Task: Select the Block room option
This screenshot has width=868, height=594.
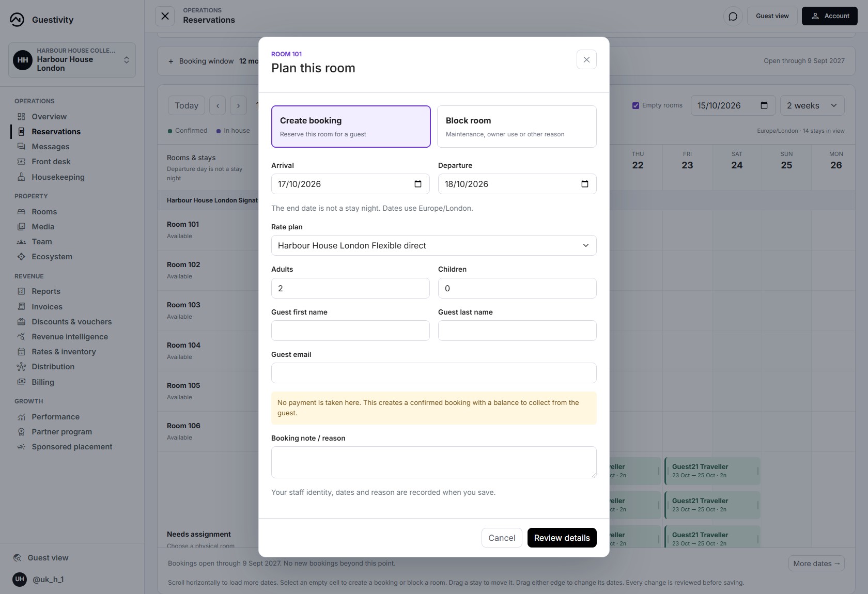Action: pyautogui.click(x=517, y=127)
